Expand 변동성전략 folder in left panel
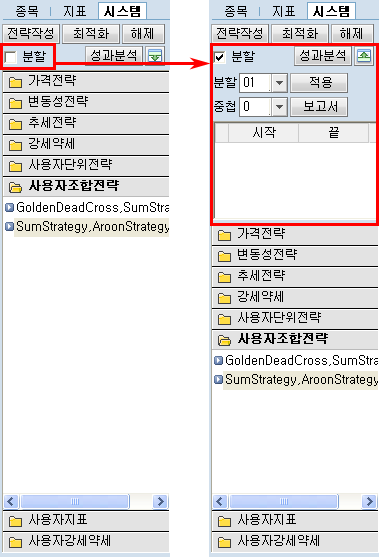Viewport: 379px width, 557px height. click(x=86, y=103)
